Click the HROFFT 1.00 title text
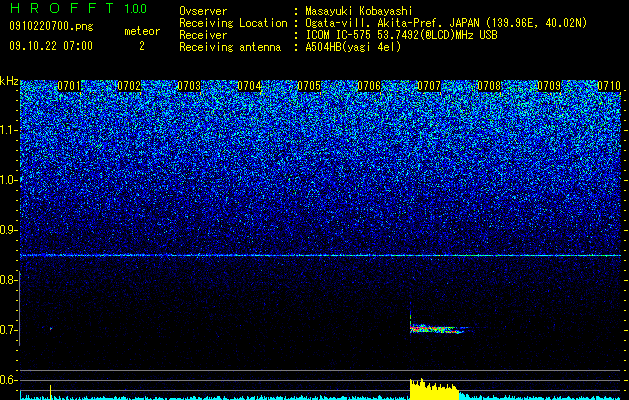Image resolution: width=629 pixels, height=400 pixels. (x=79, y=8)
